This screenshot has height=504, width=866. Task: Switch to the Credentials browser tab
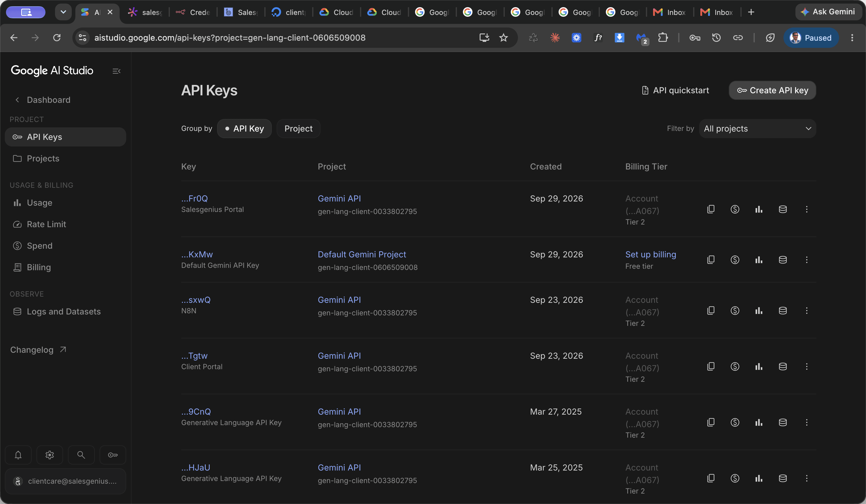tap(193, 12)
